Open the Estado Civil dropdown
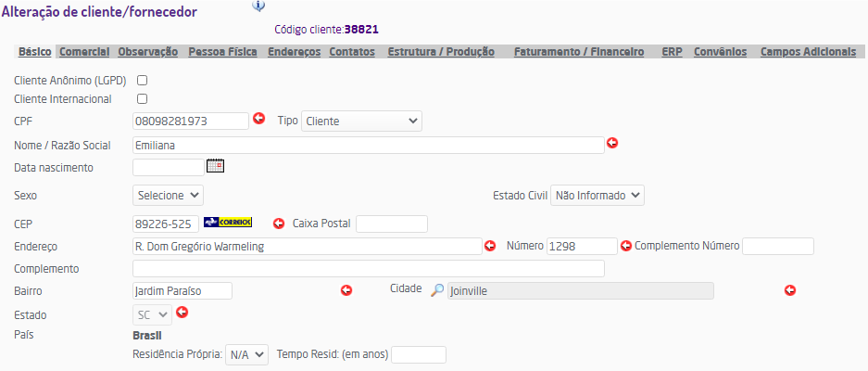Viewport: 868px width, 371px height. (x=598, y=195)
